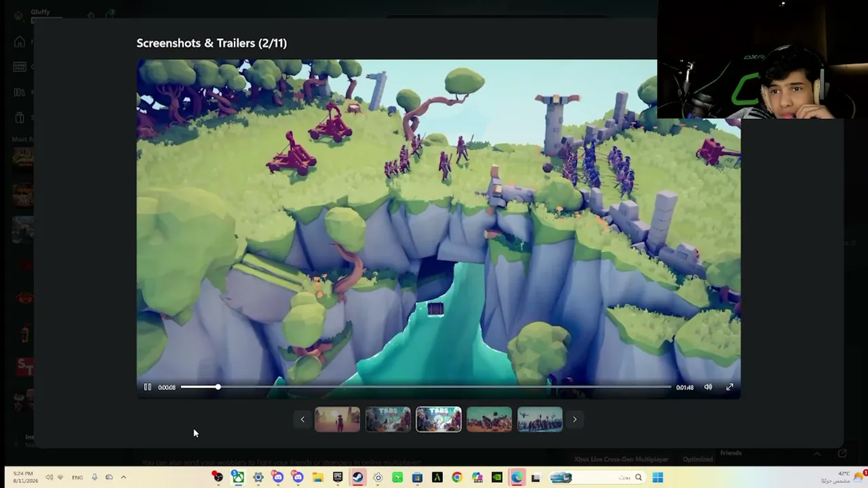Open OneDrive cloud icon in tray
This screenshot has height=488, width=868.
click(108, 477)
